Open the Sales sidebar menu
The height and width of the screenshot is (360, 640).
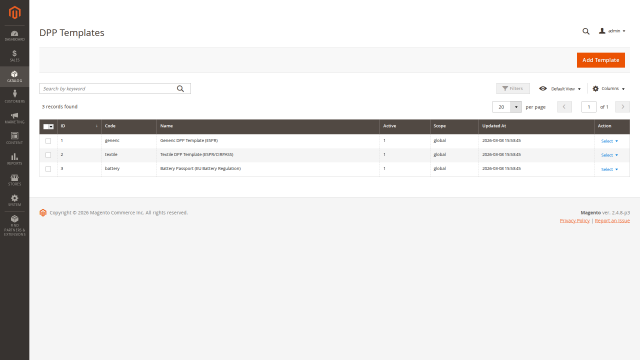[14, 56]
